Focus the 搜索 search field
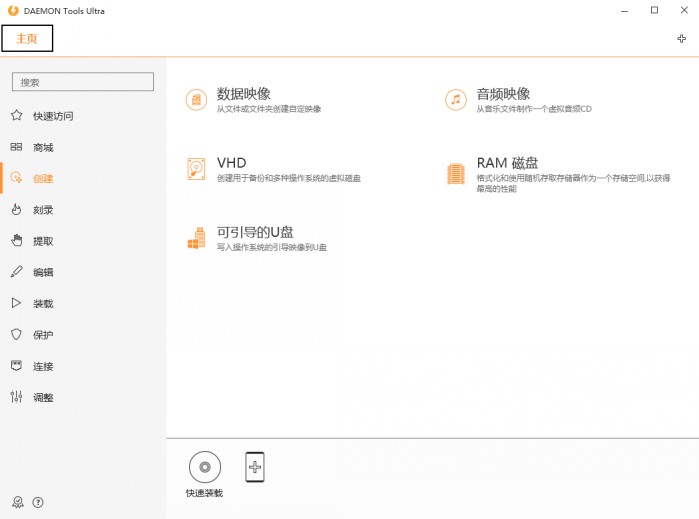Image resolution: width=699 pixels, height=519 pixels. pyautogui.click(x=83, y=82)
